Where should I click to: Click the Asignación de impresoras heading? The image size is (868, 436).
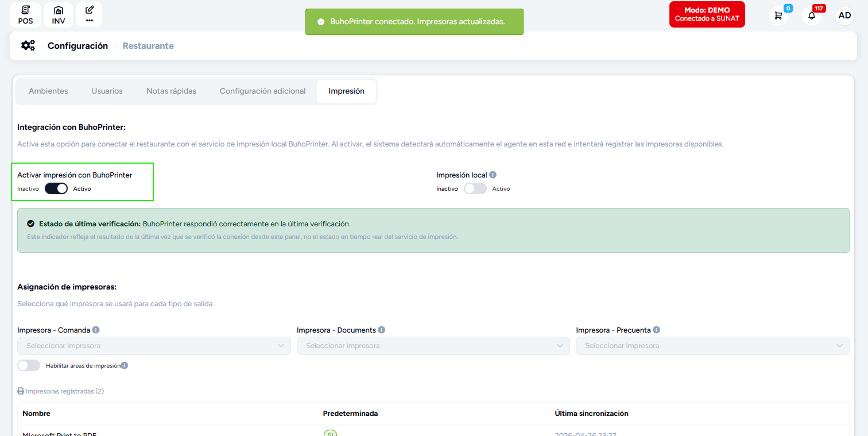67,287
